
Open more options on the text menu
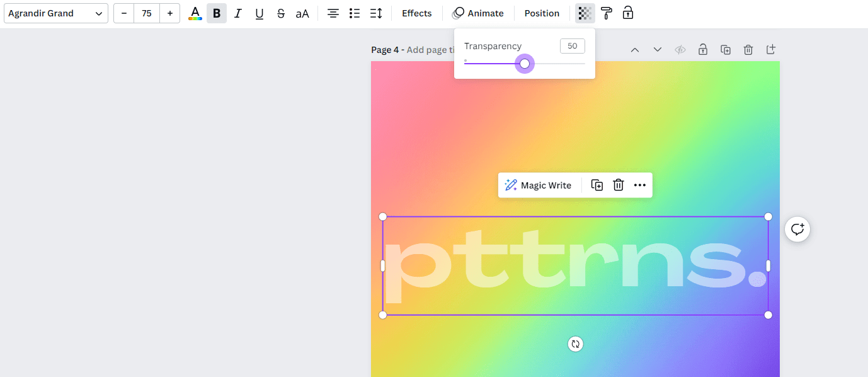(640, 185)
